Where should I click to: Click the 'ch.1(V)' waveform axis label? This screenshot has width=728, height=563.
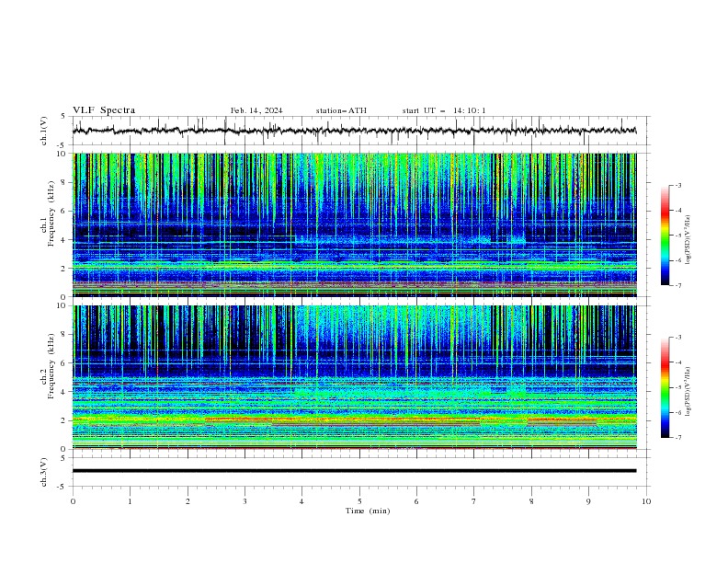[x=44, y=131]
